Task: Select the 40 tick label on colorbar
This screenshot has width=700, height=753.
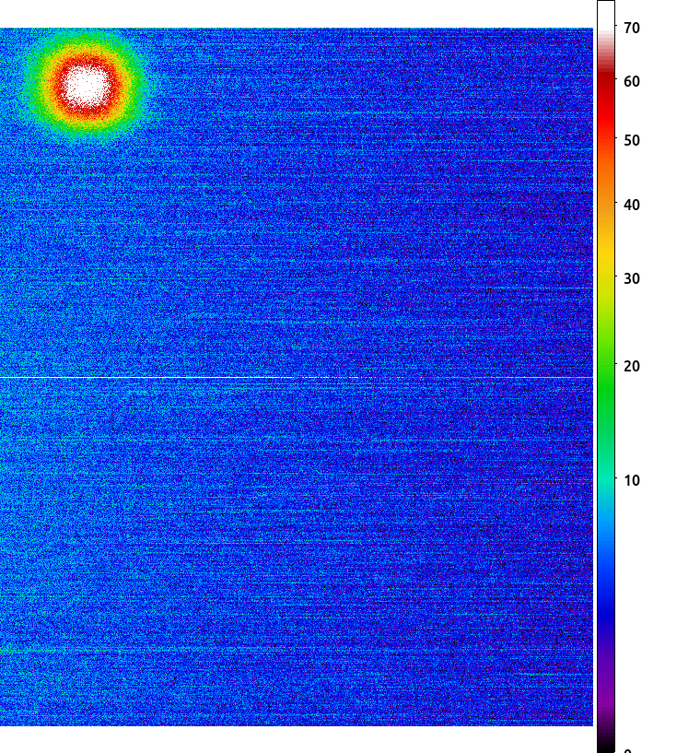Action: (632, 205)
